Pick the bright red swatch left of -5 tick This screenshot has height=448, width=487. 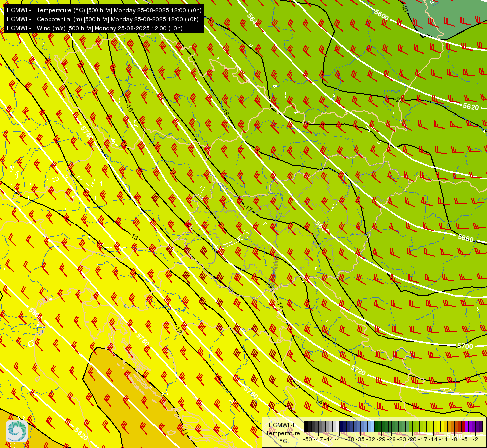pos(463,426)
